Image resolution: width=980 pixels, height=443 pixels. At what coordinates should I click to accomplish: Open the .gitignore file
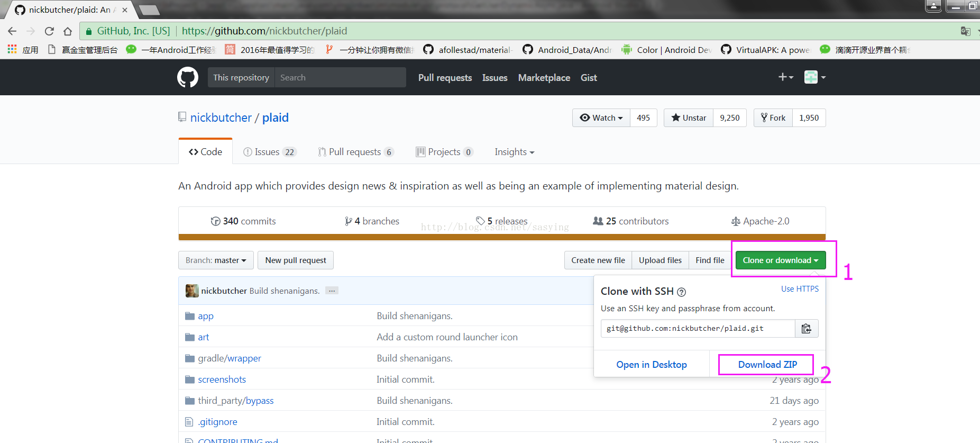point(218,422)
